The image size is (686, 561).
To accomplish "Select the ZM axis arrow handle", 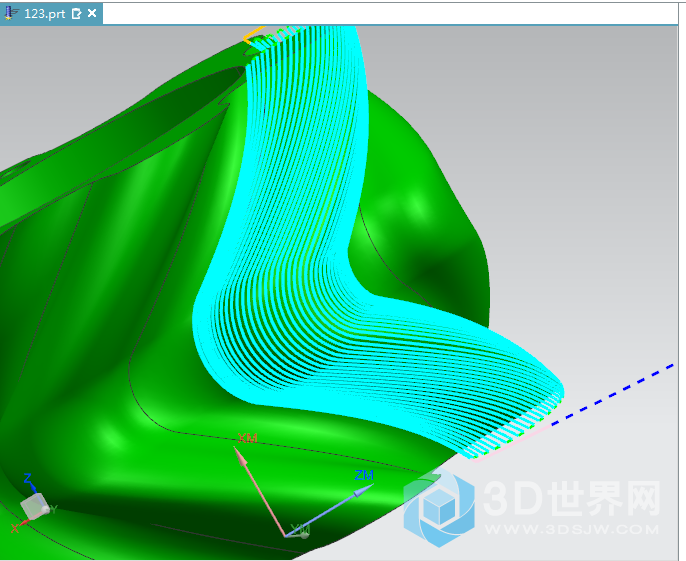I will pos(364,489).
